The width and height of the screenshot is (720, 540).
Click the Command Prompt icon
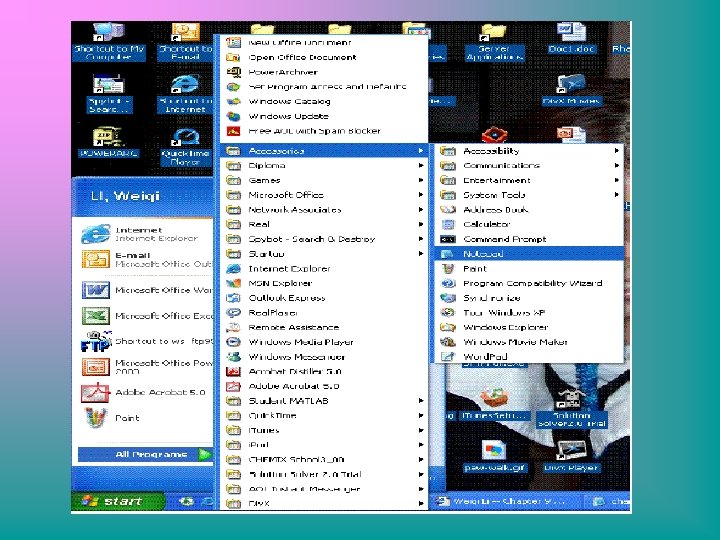448,239
